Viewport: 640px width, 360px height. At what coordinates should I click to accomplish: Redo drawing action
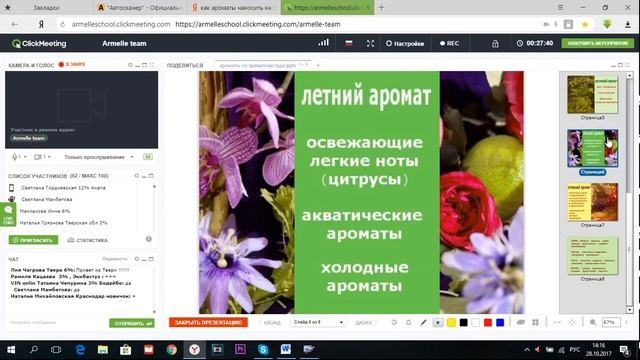click(409, 322)
